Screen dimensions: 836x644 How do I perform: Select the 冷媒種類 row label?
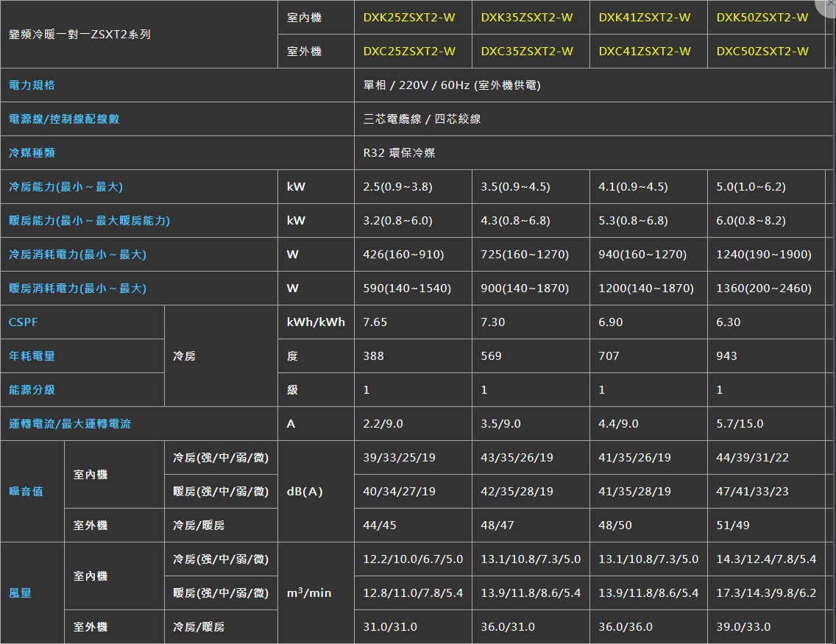[x=32, y=153]
